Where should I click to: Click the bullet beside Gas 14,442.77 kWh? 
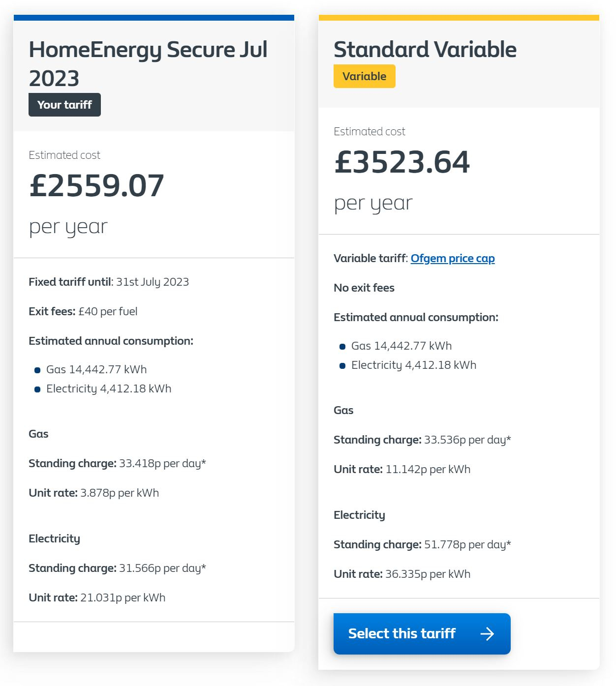click(37, 370)
